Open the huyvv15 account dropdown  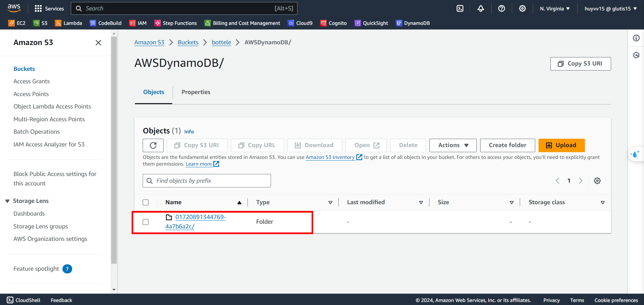(x=611, y=9)
